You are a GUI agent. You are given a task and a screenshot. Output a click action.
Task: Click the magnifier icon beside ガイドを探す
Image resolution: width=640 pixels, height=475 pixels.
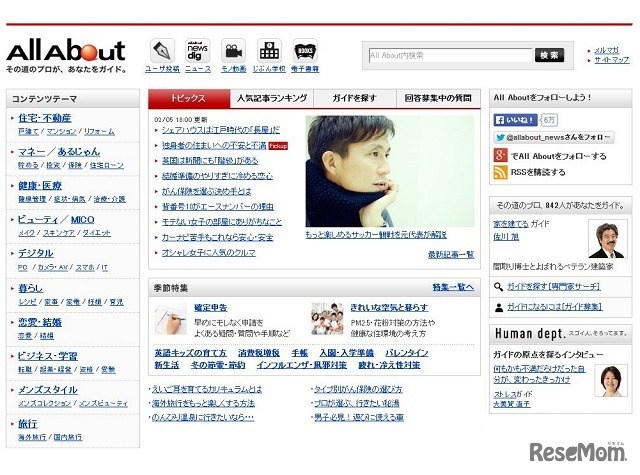tap(498, 287)
